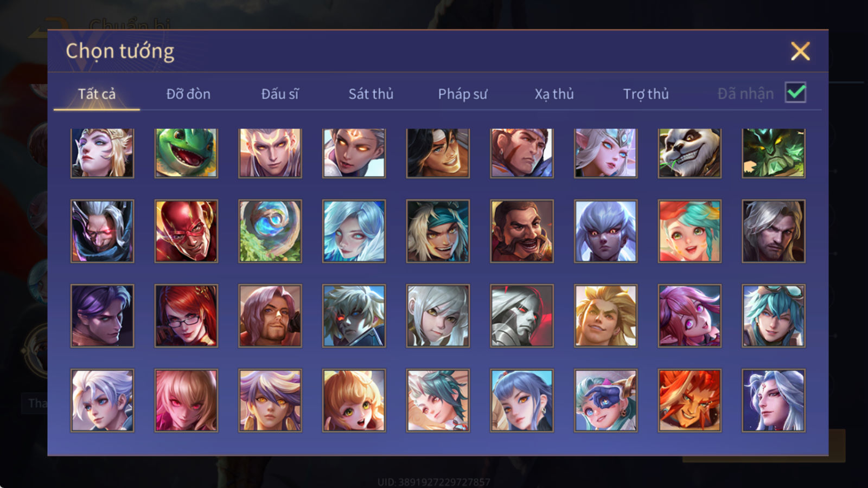Switch to the Pháp sư tab
This screenshot has width=868, height=488.
point(463,94)
